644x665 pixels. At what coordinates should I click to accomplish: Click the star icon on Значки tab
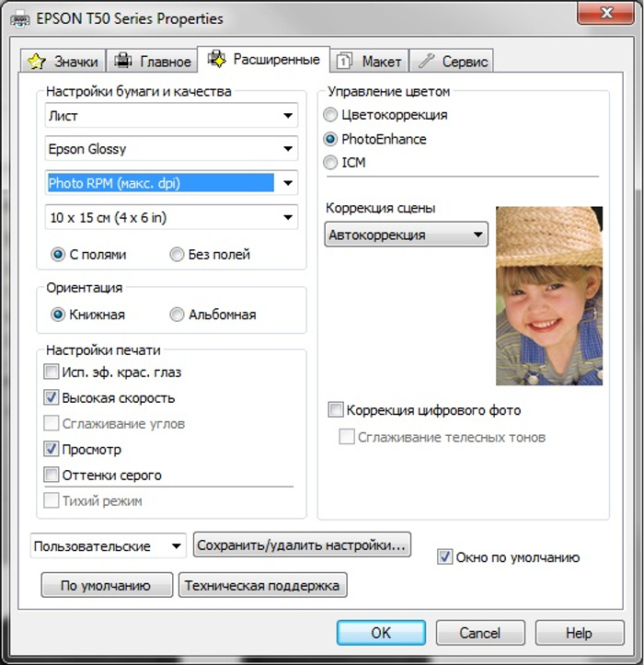(x=36, y=62)
